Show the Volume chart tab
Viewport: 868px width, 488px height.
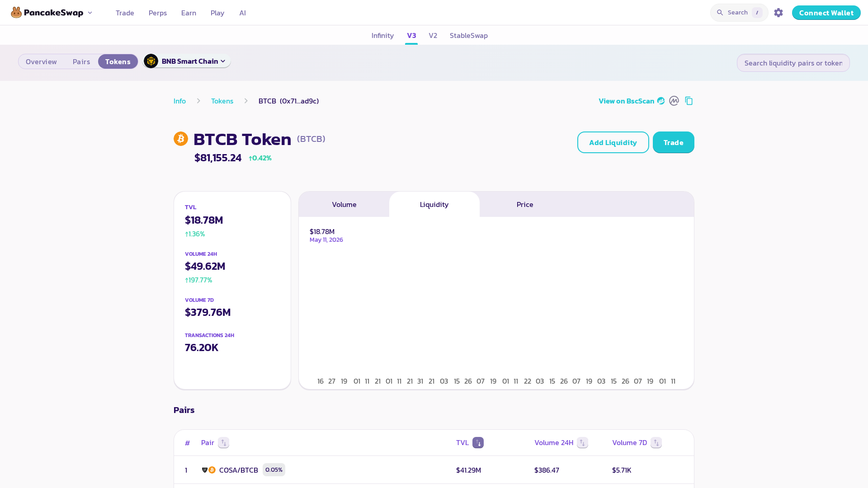coord(344,204)
